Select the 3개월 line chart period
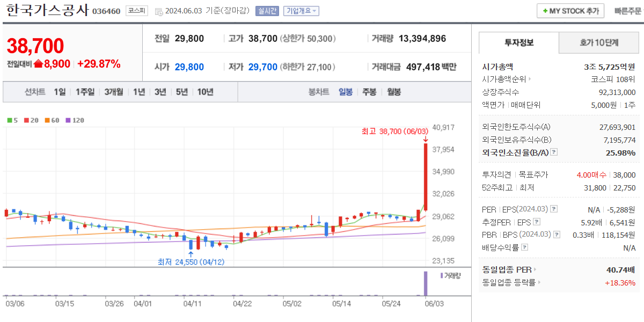644x322 pixels. pyautogui.click(x=114, y=92)
